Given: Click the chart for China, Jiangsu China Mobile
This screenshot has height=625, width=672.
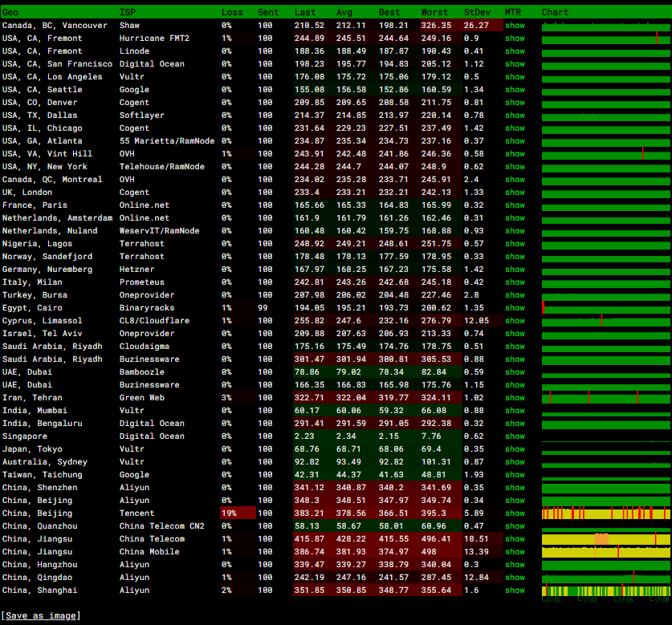Looking at the screenshot, I should click(606, 552).
